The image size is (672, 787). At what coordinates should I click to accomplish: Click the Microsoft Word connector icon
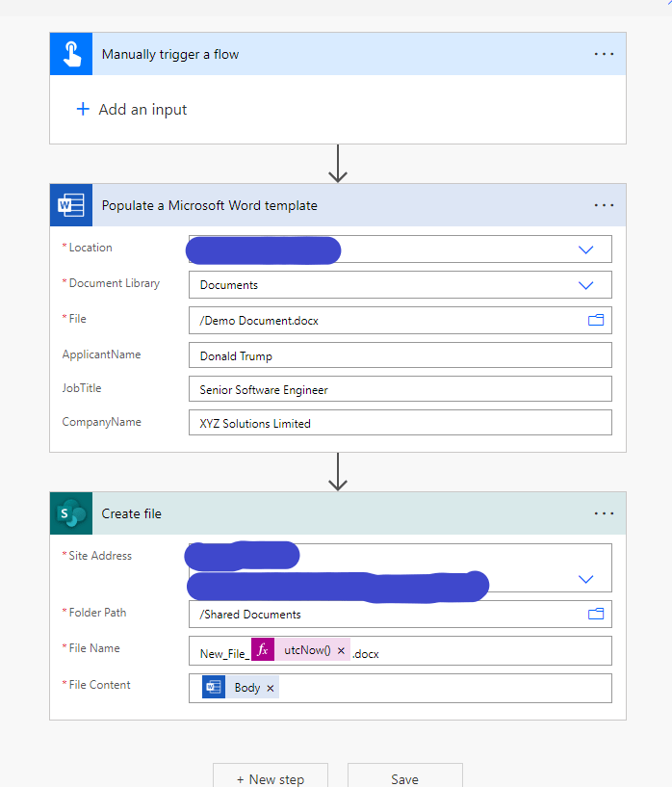point(71,205)
